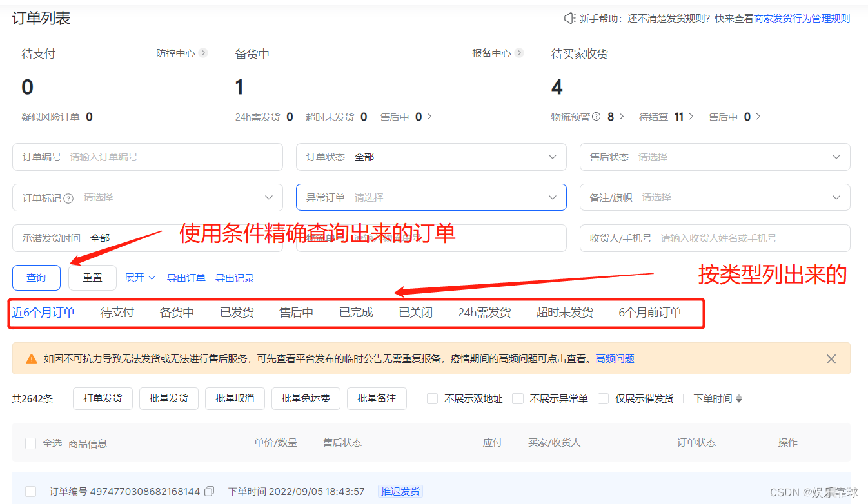Image resolution: width=868 pixels, height=504 pixels.
Task: Enable 仅展示催发货 checkbox
Action: coord(603,398)
